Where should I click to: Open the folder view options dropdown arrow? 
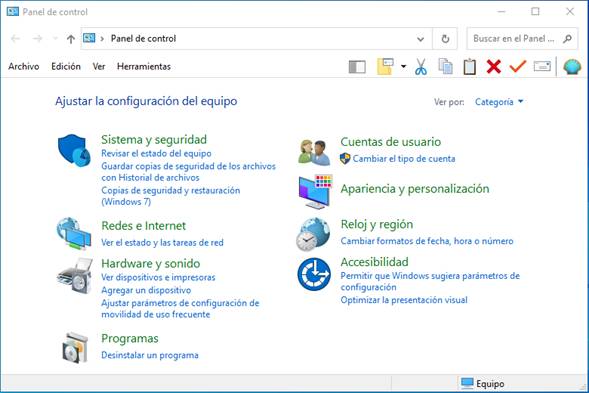pos(403,67)
